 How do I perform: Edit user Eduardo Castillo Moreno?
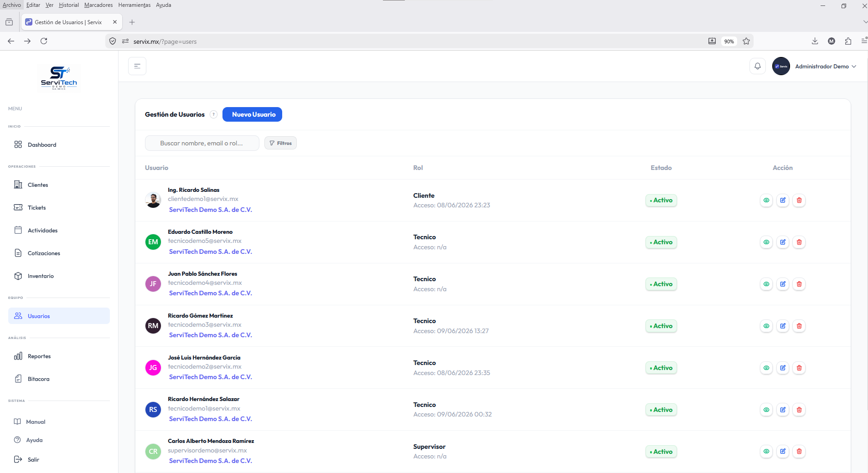tap(783, 242)
